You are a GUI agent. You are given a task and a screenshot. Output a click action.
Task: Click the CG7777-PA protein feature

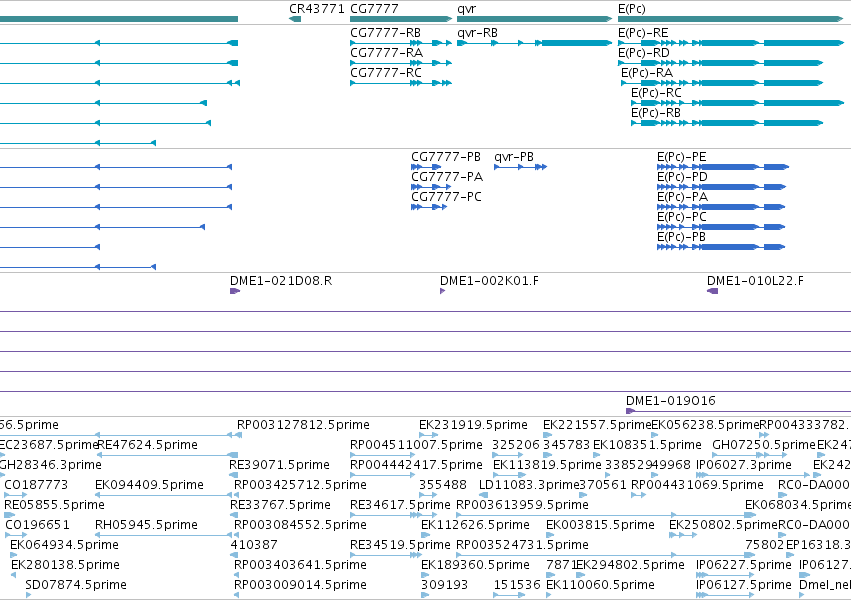pos(431,187)
